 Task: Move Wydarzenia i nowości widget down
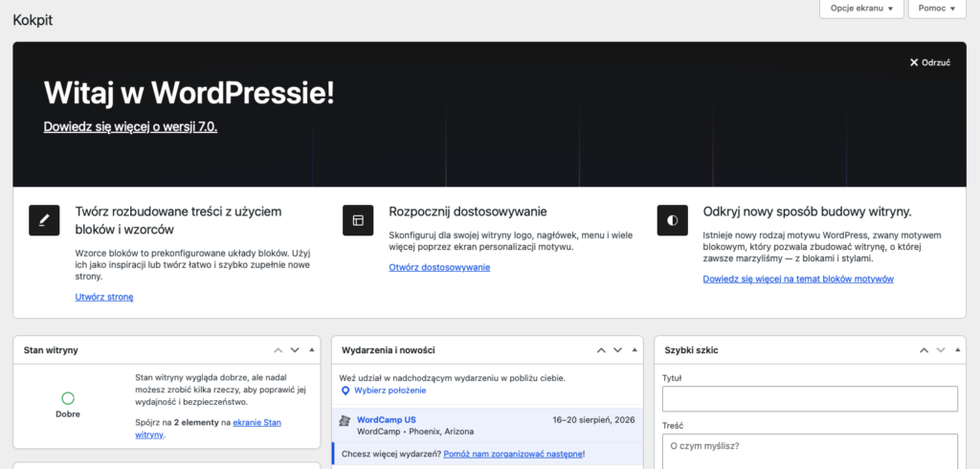(x=617, y=350)
